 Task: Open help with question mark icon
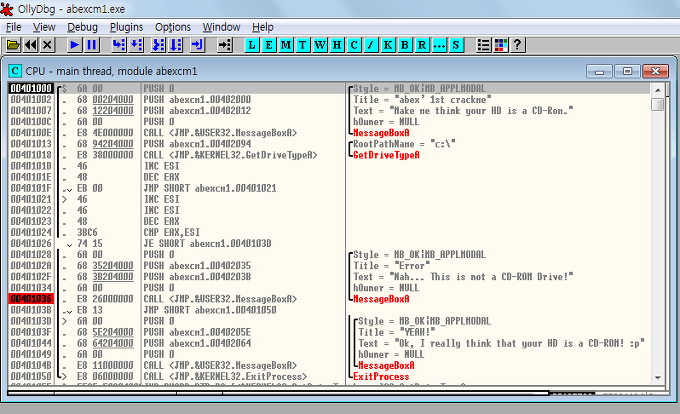click(517, 45)
